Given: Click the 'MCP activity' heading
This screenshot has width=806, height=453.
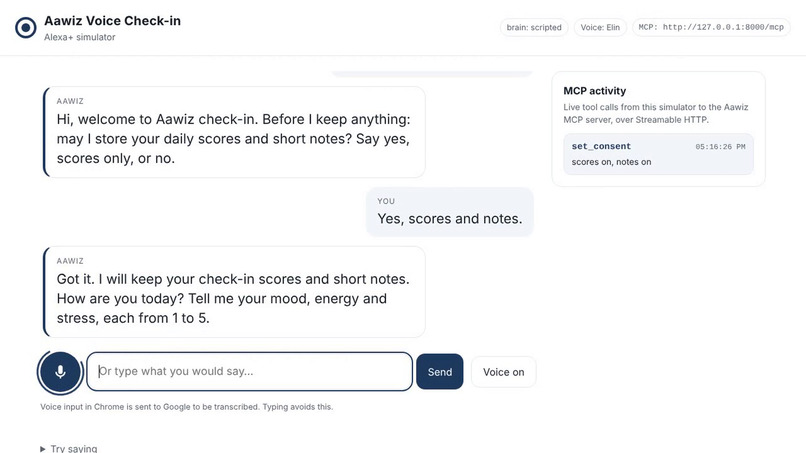Looking at the screenshot, I should (595, 91).
